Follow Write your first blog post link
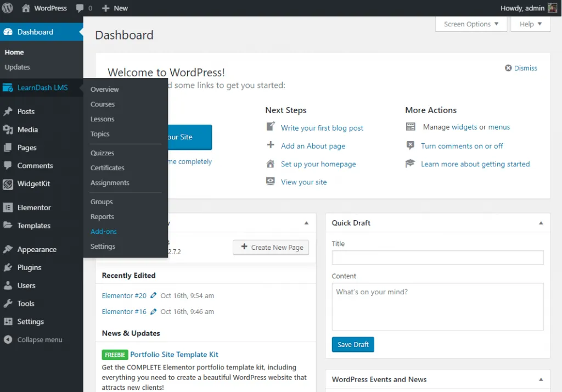This screenshot has height=392, width=562. point(322,128)
